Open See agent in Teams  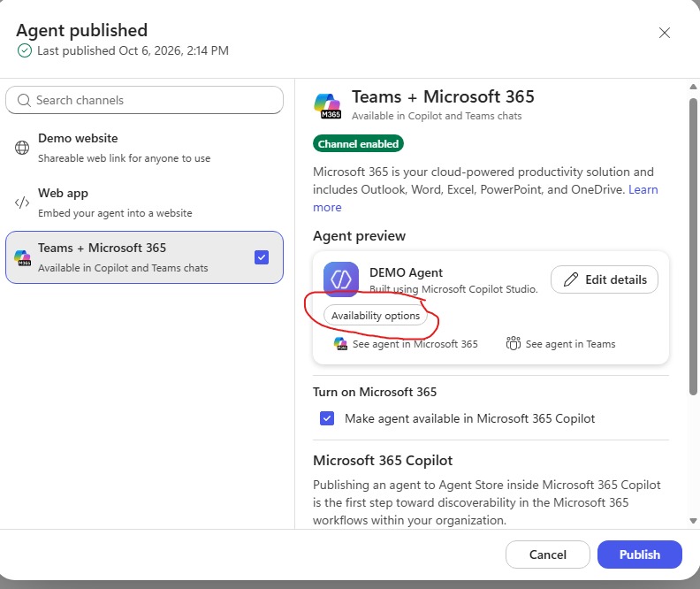(560, 344)
